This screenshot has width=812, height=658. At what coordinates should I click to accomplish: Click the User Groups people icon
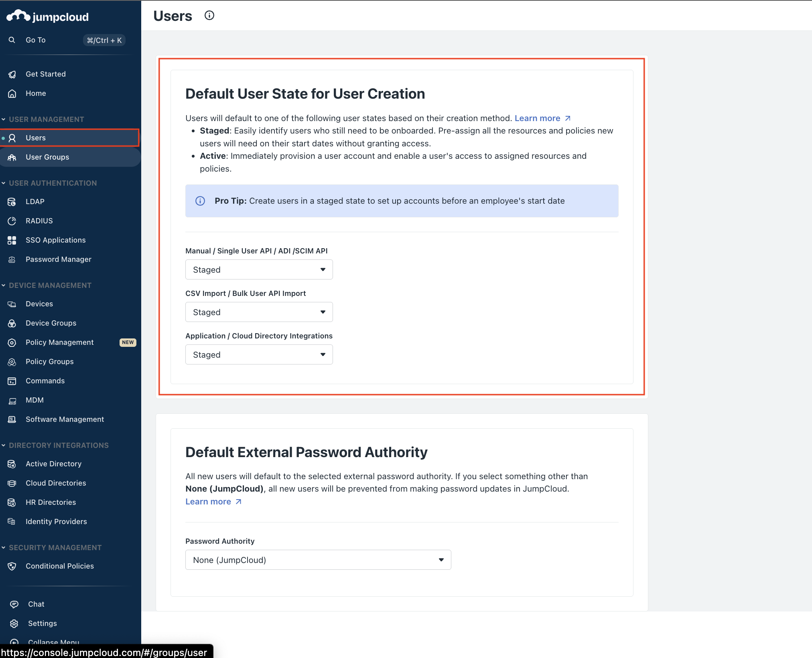pyautogui.click(x=12, y=157)
